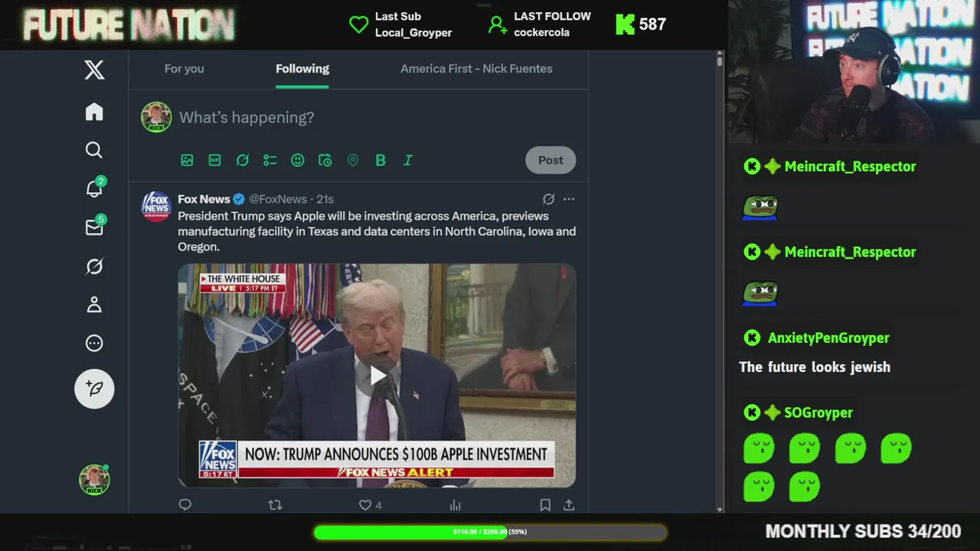
Task: Share the Fox News post
Action: (569, 504)
